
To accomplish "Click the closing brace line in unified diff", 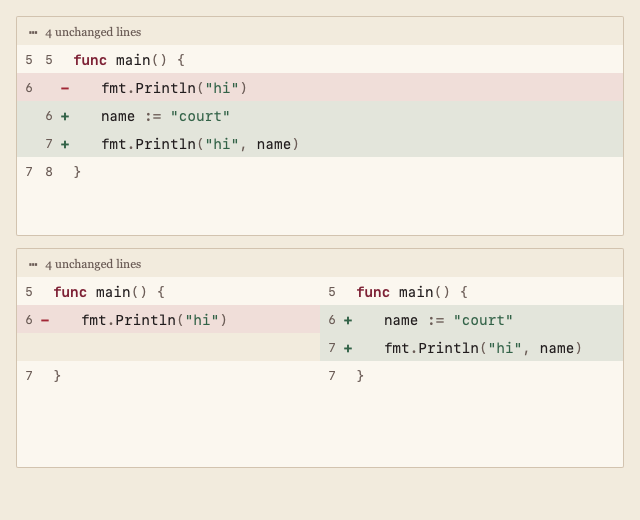I will click(x=320, y=171).
